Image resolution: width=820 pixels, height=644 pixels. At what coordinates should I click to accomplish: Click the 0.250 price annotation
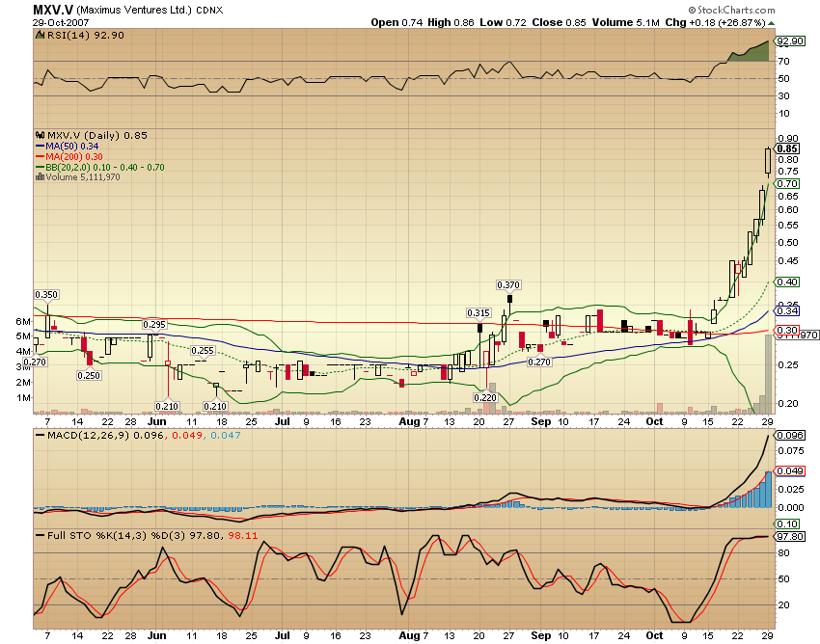click(x=89, y=375)
